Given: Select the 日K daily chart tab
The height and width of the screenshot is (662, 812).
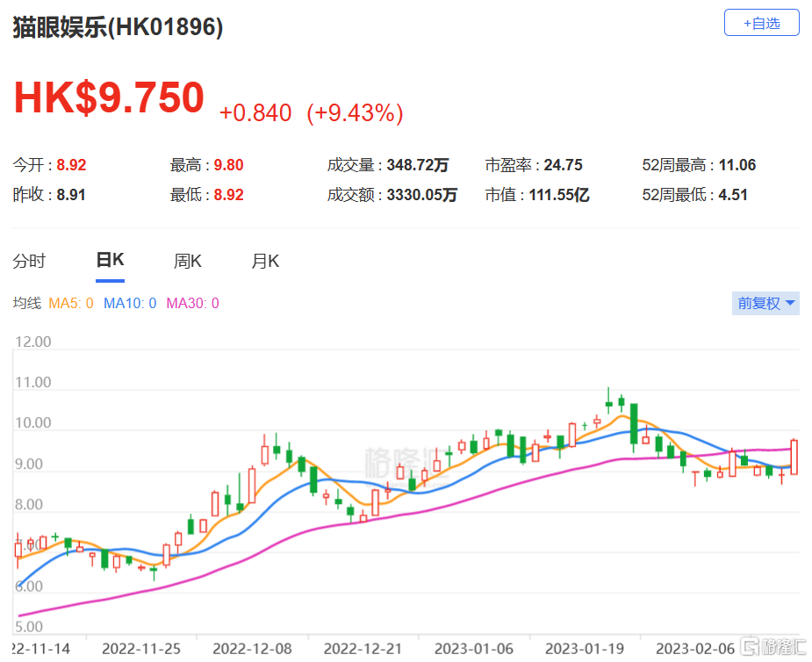Looking at the screenshot, I should click(110, 260).
